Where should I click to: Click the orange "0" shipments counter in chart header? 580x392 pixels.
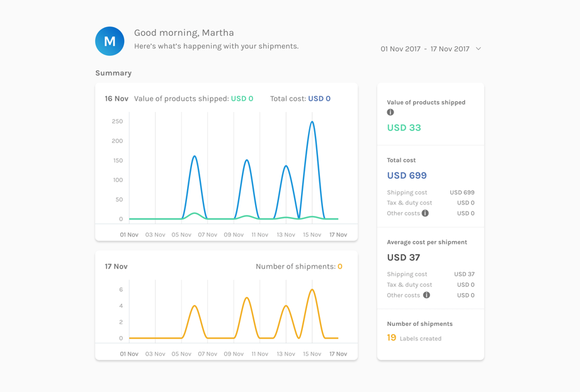(x=339, y=266)
